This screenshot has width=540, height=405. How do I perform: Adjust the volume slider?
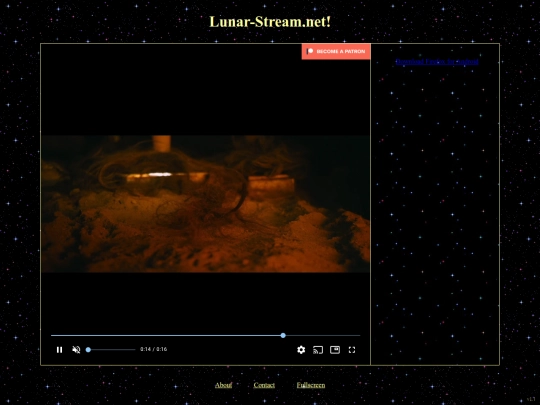(111, 350)
